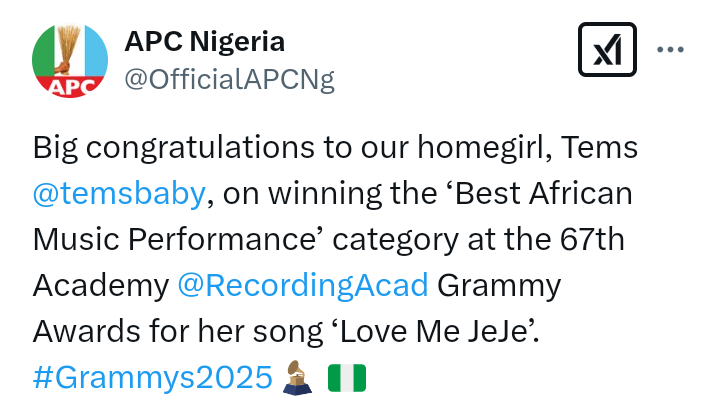Open the Grok AI icon
This screenshot has width=720, height=413.
point(607,49)
